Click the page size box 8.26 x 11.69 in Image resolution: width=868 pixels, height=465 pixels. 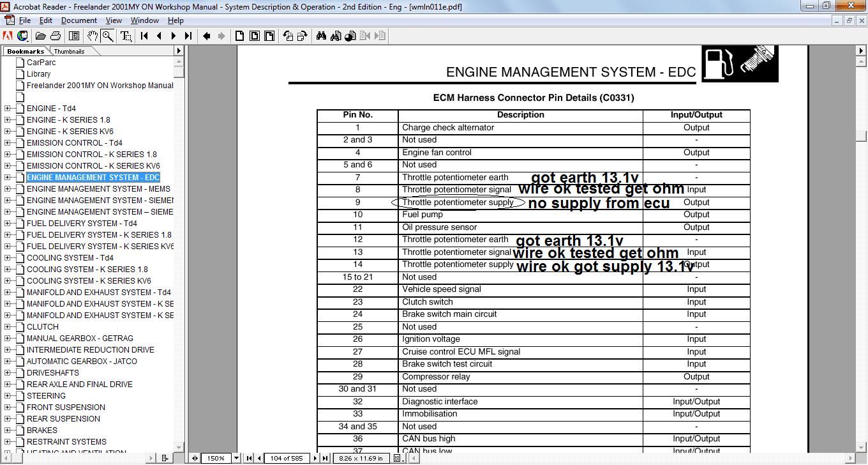[x=360, y=458]
